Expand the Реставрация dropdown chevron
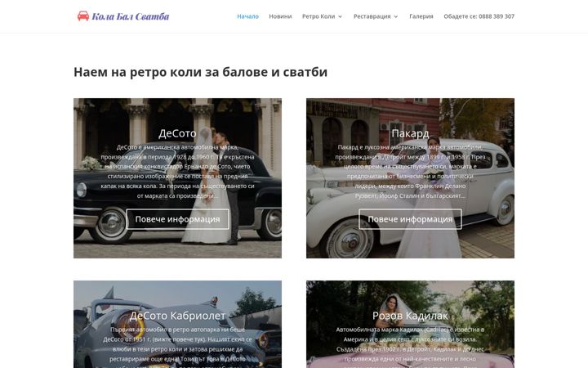 (395, 16)
